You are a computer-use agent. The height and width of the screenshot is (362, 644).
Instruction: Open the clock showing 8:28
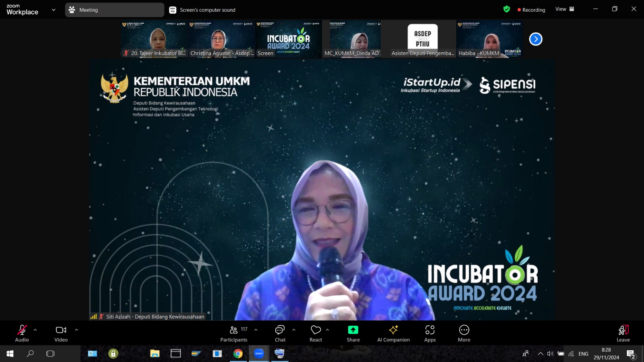tap(606, 354)
